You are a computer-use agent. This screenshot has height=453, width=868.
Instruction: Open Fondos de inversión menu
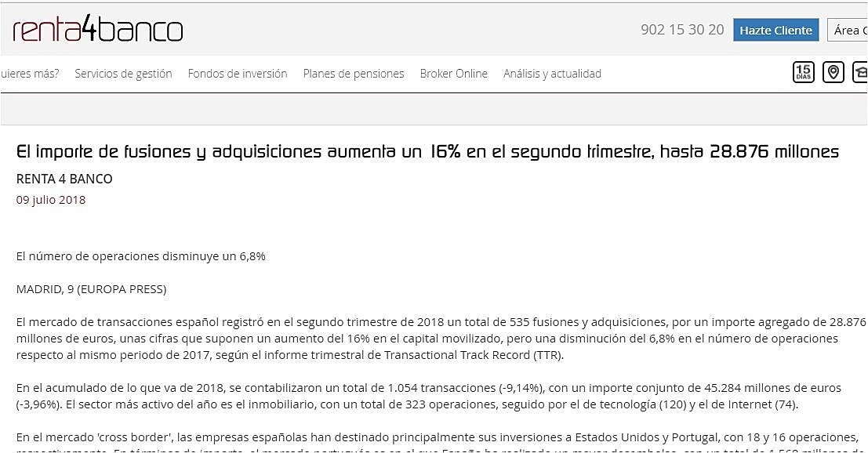pos(238,74)
